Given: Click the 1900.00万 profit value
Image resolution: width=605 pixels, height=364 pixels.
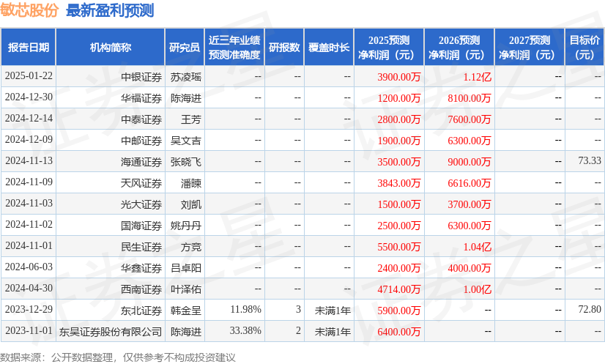Looking at the screenshot, I should [x=399, y=141].
